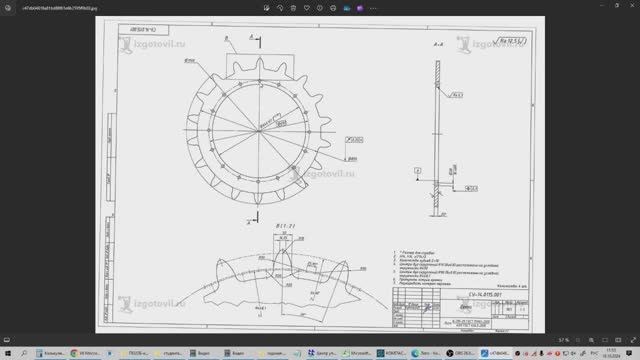640x360 pixels.
Task: Open the Windows Start menu
Action: [8, 353]
